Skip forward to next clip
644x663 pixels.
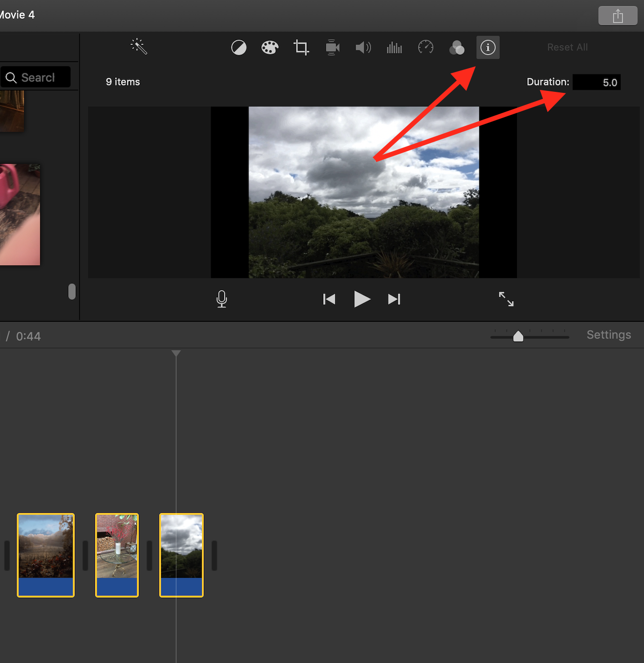394,299
